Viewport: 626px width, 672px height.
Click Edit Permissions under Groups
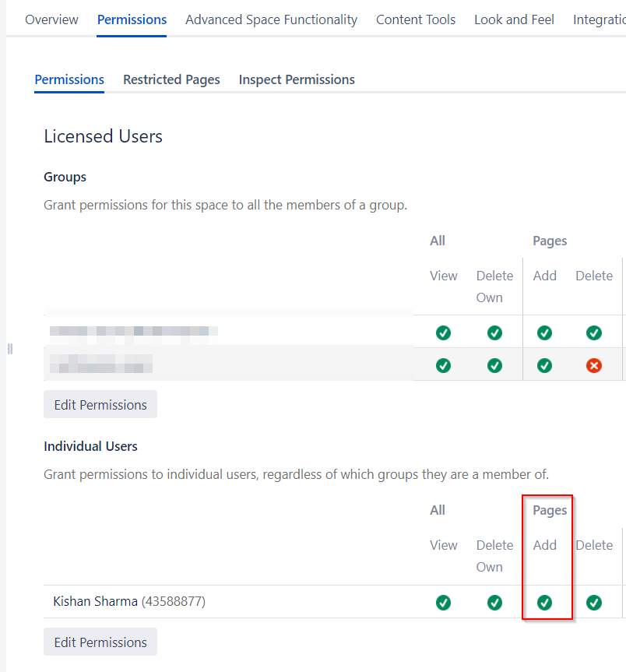coord(100,404)
